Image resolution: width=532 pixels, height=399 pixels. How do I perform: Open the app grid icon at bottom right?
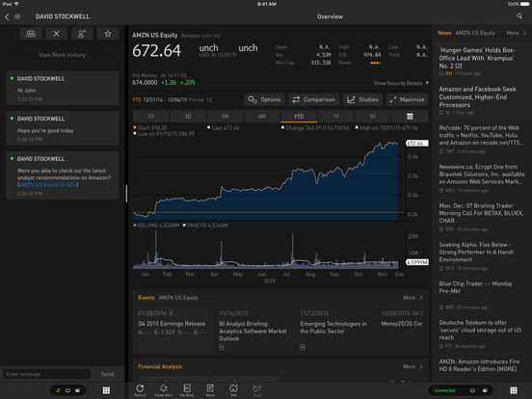tap(514, 390)
